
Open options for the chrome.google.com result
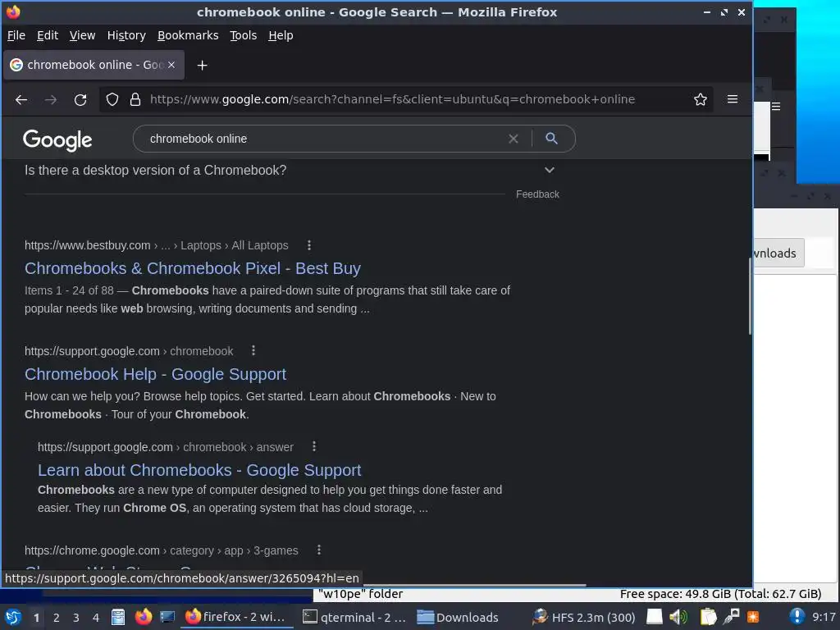pos(319,550)
